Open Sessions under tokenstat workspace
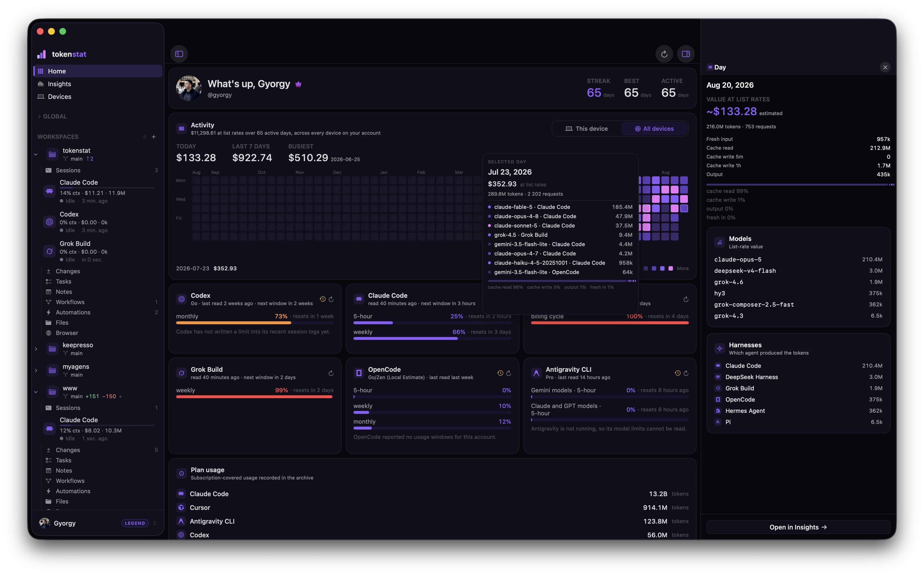The image size is (924, 576). pos(101,170)
